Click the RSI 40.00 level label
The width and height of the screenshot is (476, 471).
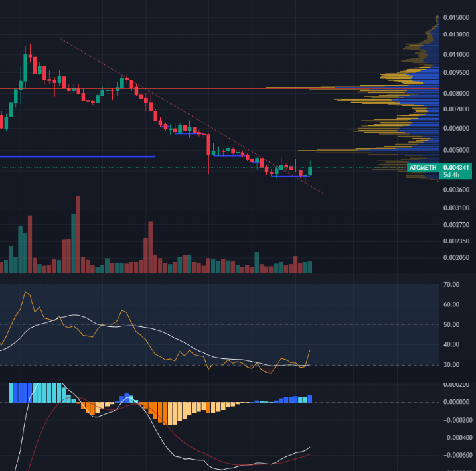tap(451, 344)
